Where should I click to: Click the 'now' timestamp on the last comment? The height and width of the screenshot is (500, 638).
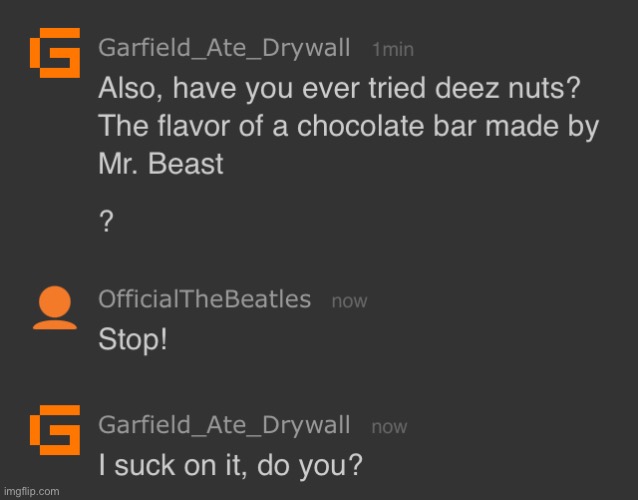pos(389,427)
